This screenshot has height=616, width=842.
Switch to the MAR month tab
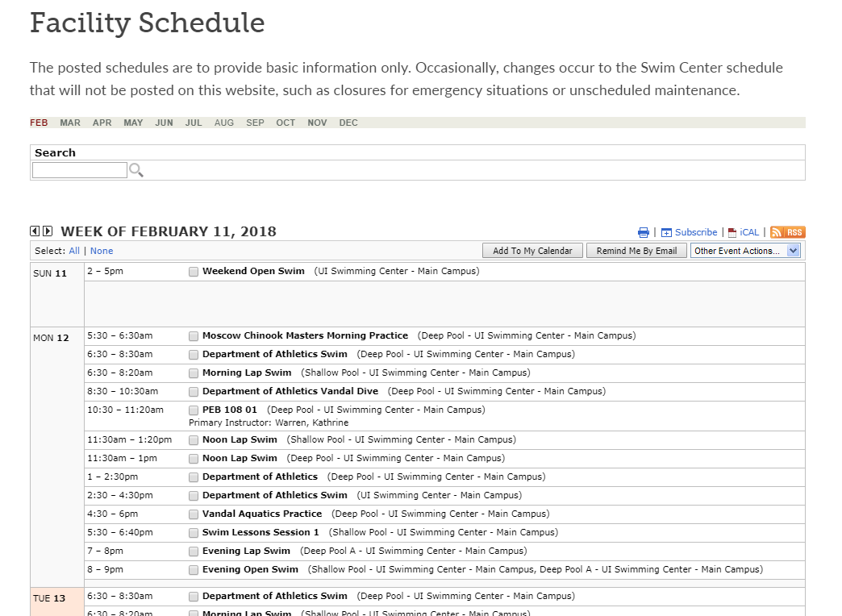pos(70,123)
